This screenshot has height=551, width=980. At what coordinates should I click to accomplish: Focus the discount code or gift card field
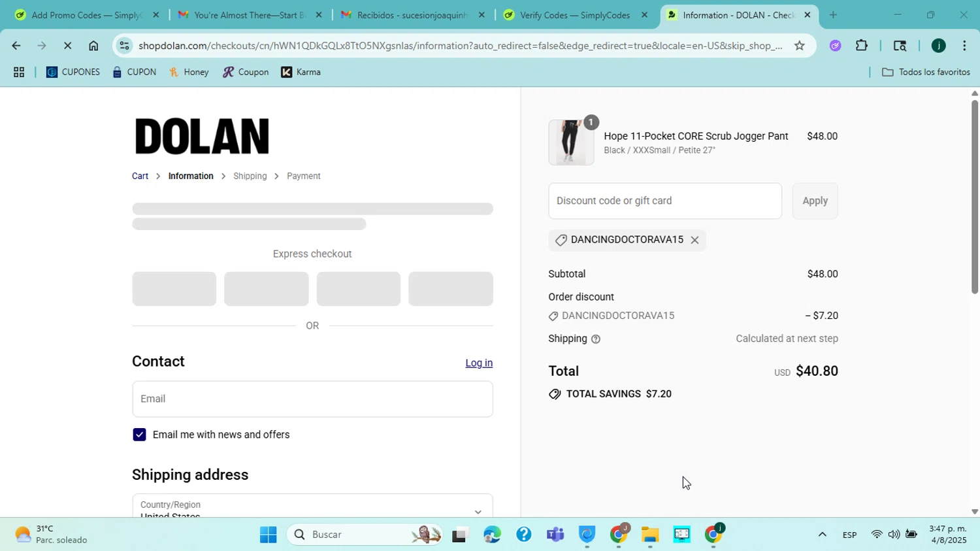[x=665, y=201]
